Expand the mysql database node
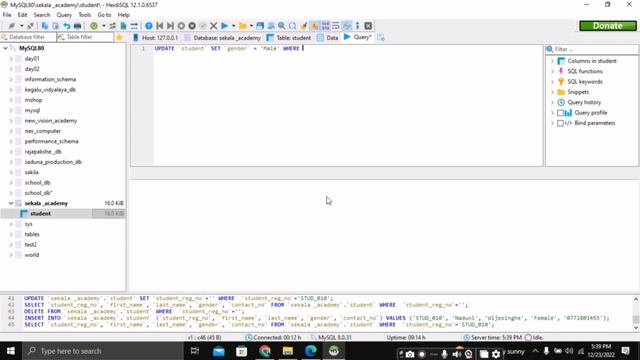Screen dimensions: 640x360 coord(11,110)
